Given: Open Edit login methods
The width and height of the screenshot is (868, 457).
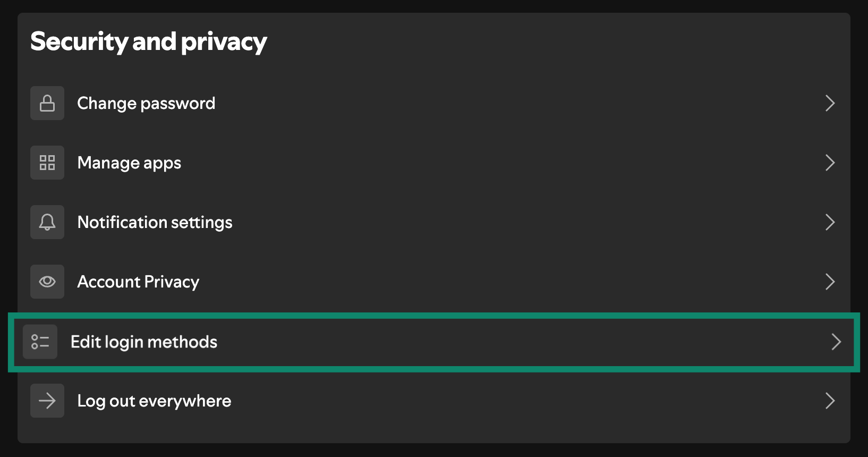Looking at the screenshot, I should coord(143,342).
